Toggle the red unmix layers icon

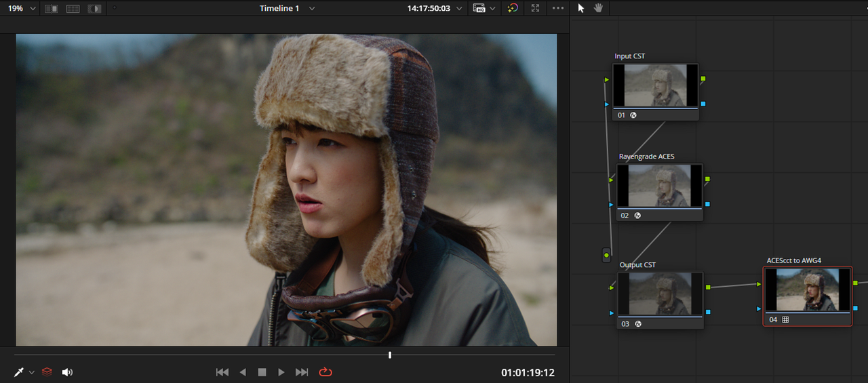point(47,372)
